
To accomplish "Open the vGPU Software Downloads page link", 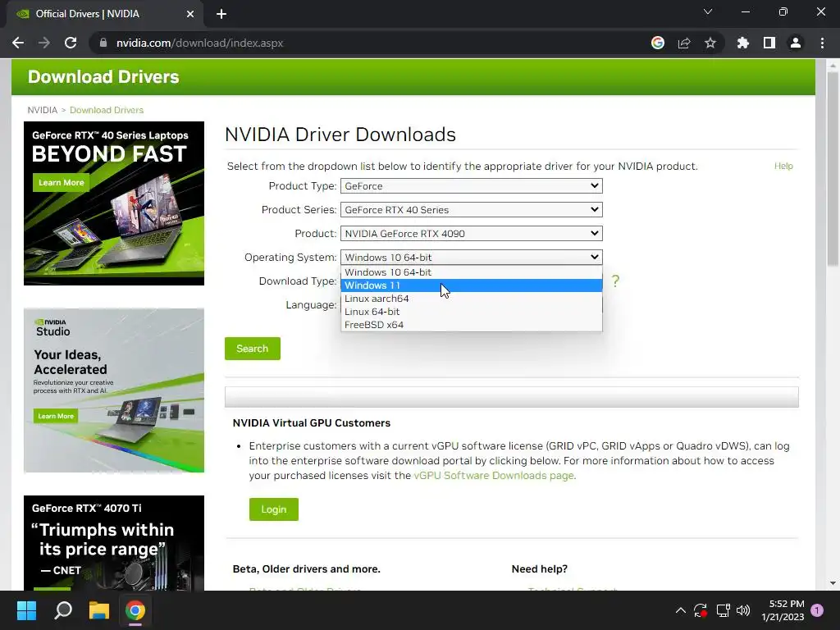I will coord(493,476).
